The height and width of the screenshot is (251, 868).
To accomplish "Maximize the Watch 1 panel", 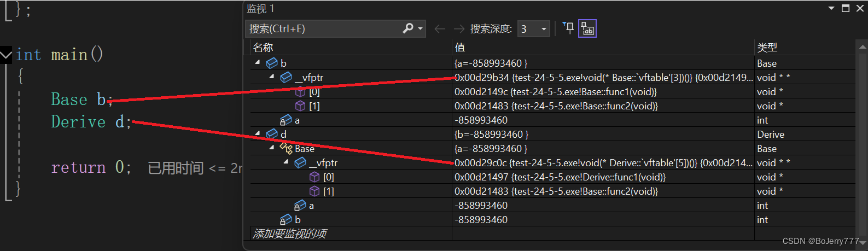I will 846,8.
